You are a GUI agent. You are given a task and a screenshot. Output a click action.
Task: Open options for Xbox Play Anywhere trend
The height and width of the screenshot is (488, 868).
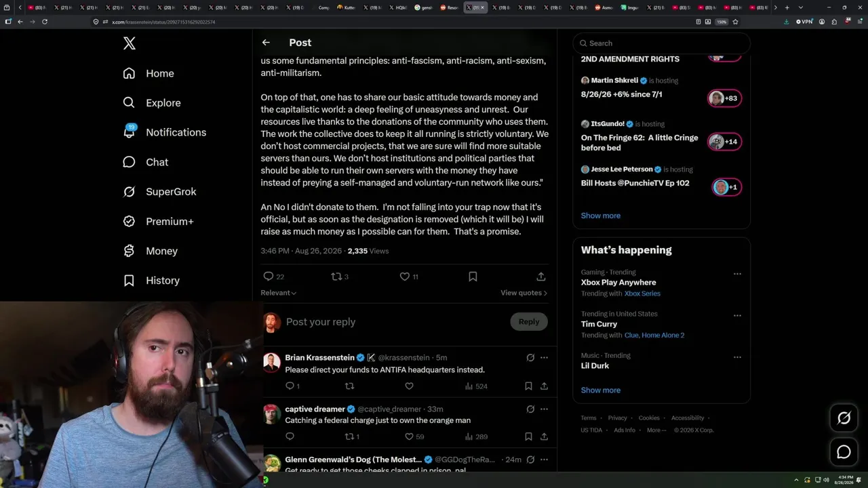(737, 274)
